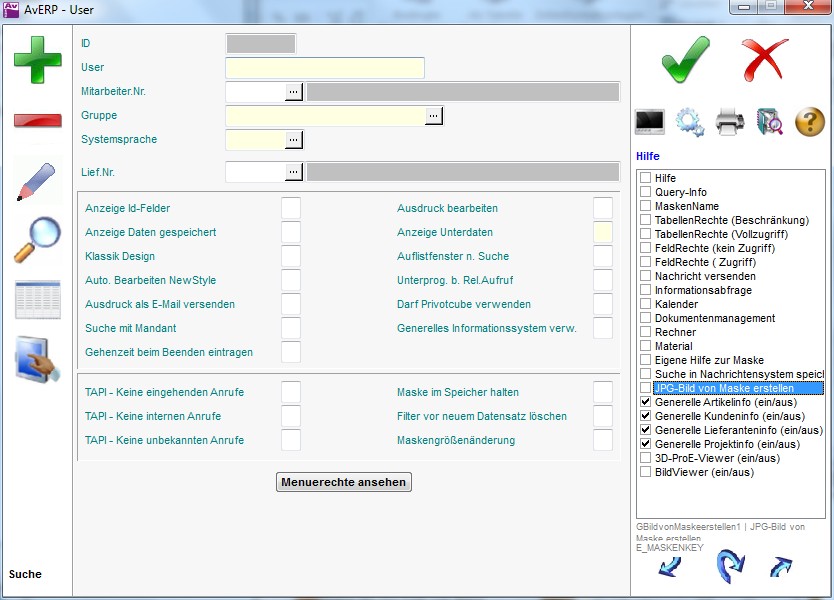The image size is (834, 600).
Task: Select the pencil edit record icon
Action: [x=37, y=180]
